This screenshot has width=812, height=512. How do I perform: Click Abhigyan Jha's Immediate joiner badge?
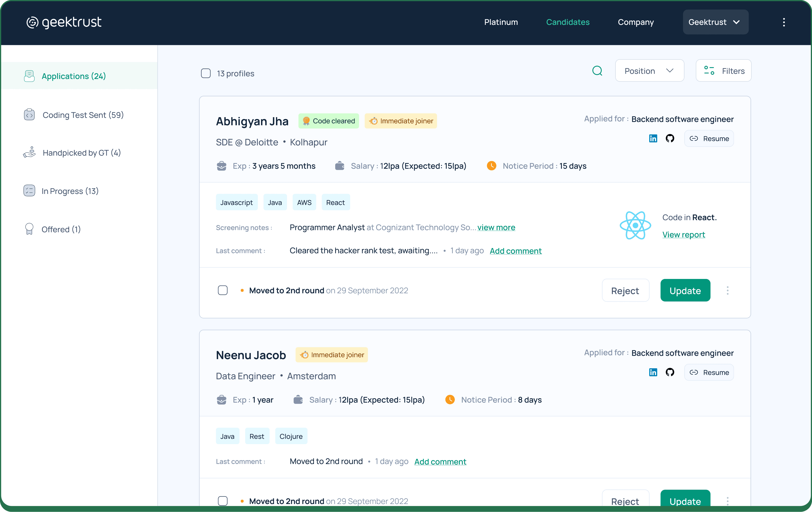(x=401, y=121)
